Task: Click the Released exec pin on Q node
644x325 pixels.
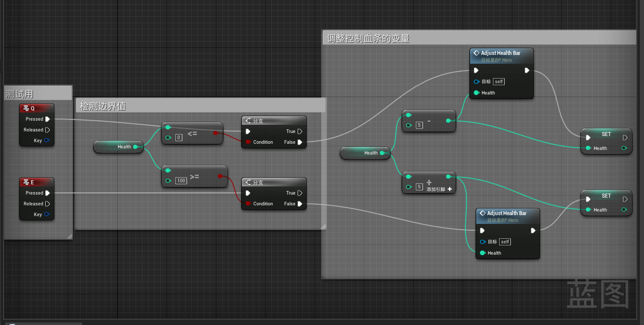Action: pos(47,130)
